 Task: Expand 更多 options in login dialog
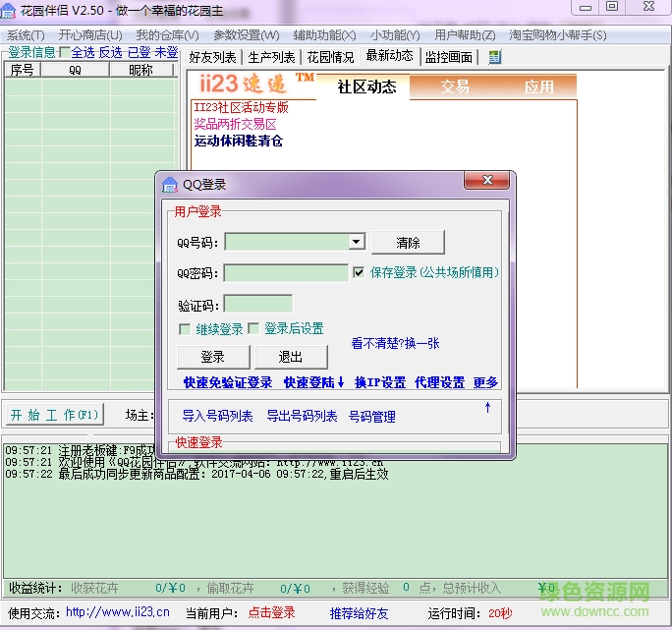click(x=485, y=382)
